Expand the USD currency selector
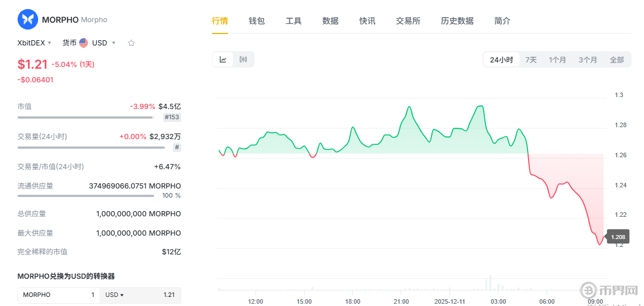This screenshot has height=306, width=644. (104, 43)
